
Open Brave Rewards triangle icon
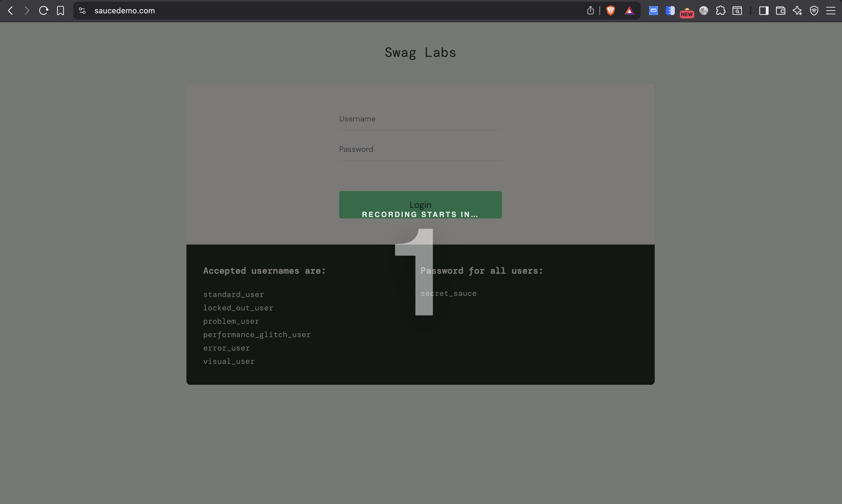click(x=629, y=11)
